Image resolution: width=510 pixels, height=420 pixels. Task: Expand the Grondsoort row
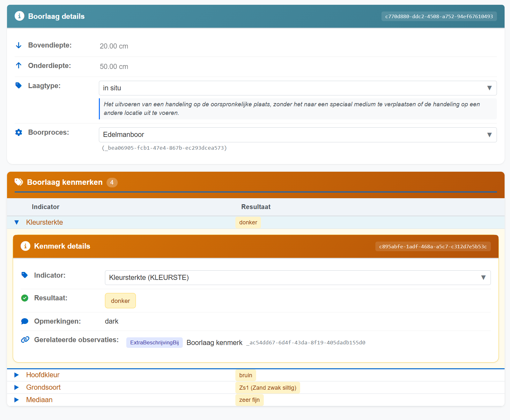pos(17,387)
